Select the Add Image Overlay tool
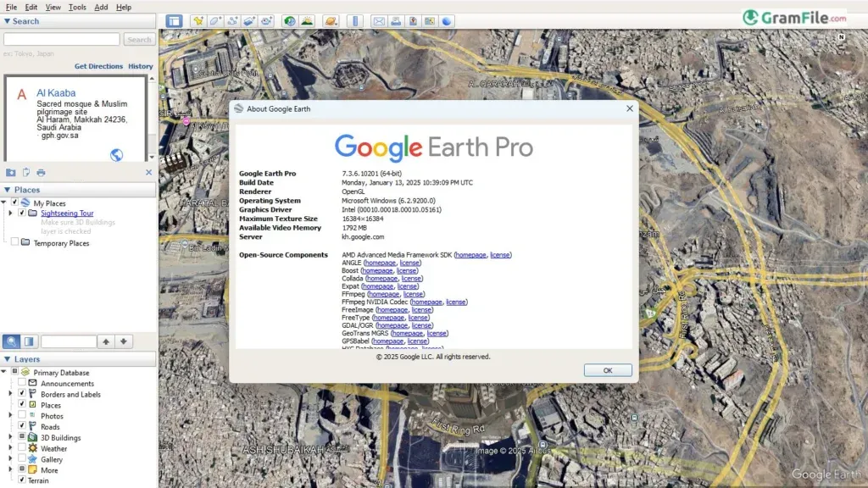 tap(249, 21)
